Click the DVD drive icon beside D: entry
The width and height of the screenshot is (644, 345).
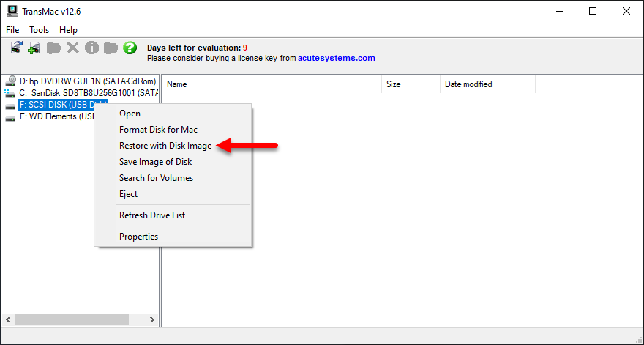[11, 81]
